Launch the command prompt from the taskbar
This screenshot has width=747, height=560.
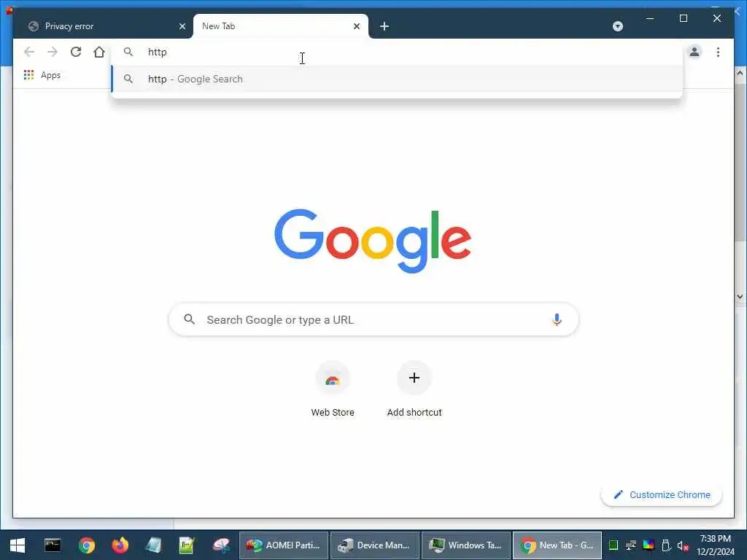pyautogui.click(x=53, y=545)
